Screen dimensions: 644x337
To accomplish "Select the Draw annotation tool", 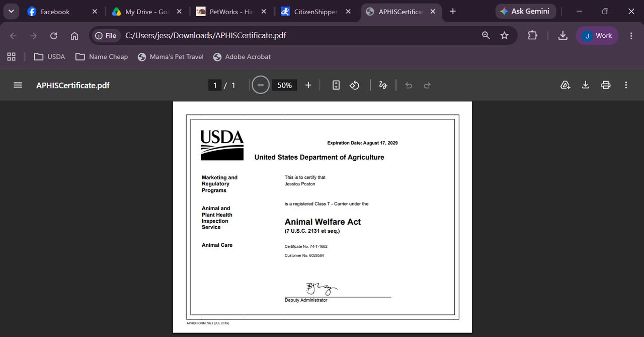I will click(383, 85).
